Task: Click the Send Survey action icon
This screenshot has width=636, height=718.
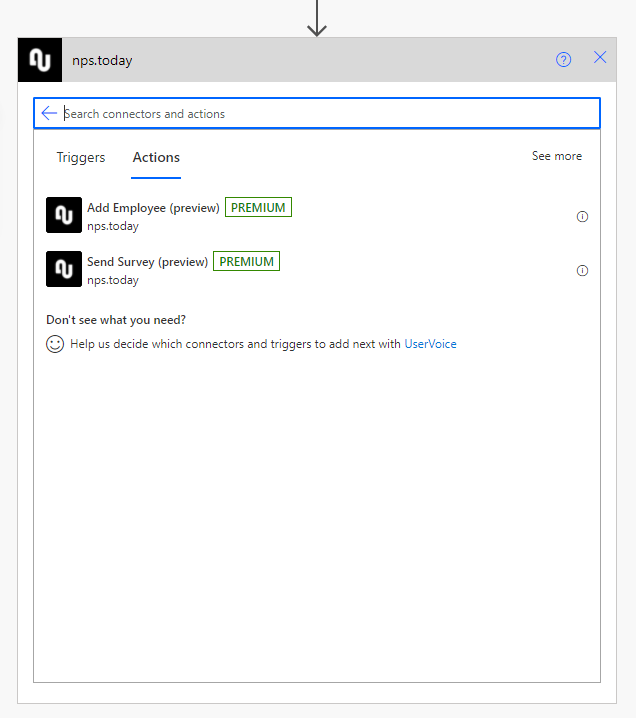Action: (x=64, y=269)
